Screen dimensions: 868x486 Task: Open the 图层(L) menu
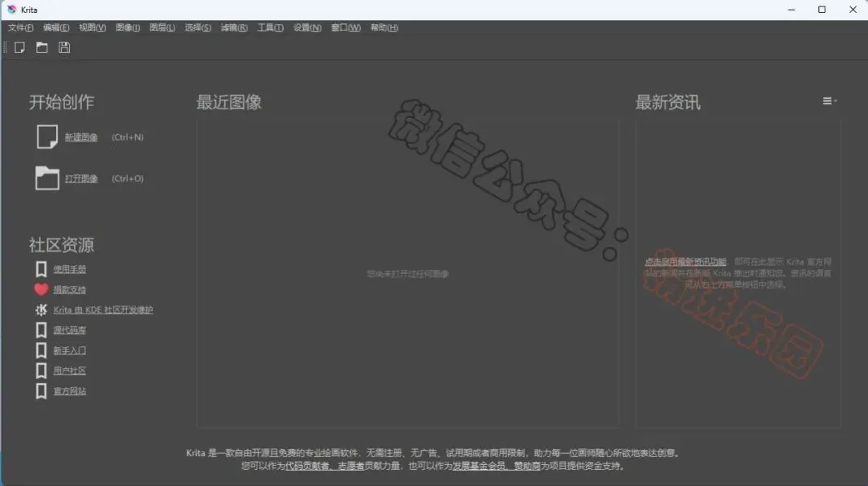(162, 27)
